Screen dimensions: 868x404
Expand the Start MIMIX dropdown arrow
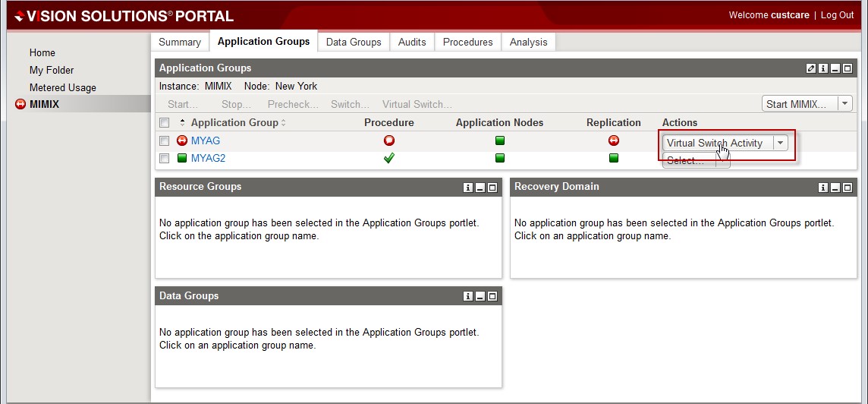[844, 104]
